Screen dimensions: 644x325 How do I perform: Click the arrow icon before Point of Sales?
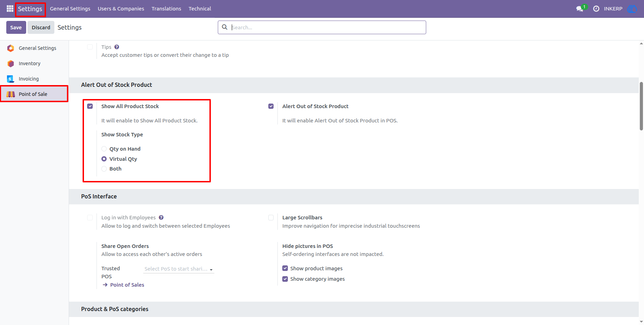[x=105, y=285]
